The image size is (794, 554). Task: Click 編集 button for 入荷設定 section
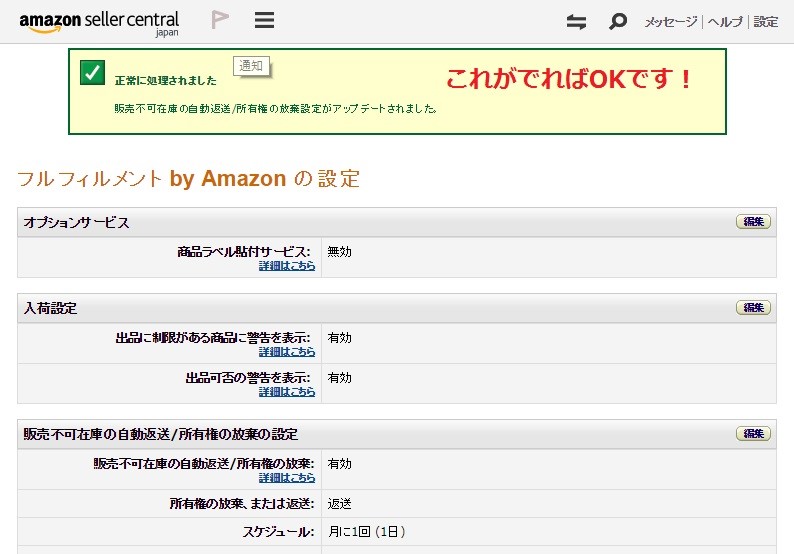coord(753,307)
